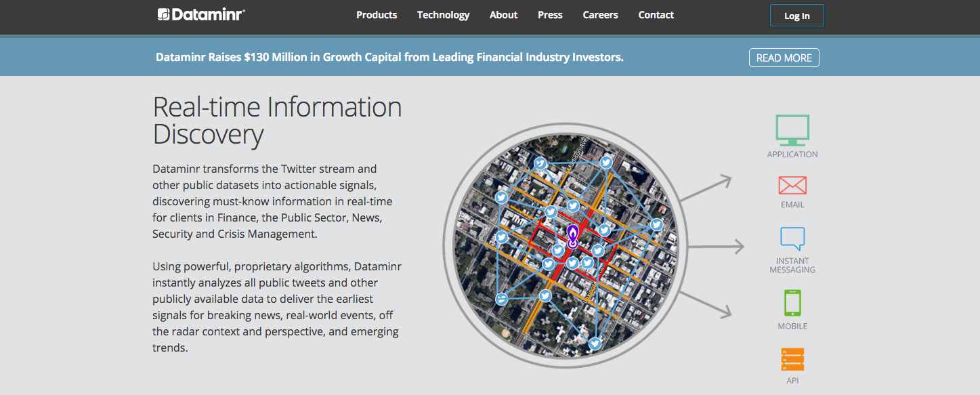Click the Dataminr logo
Screen dimensions: 980x395
point(201,15)
